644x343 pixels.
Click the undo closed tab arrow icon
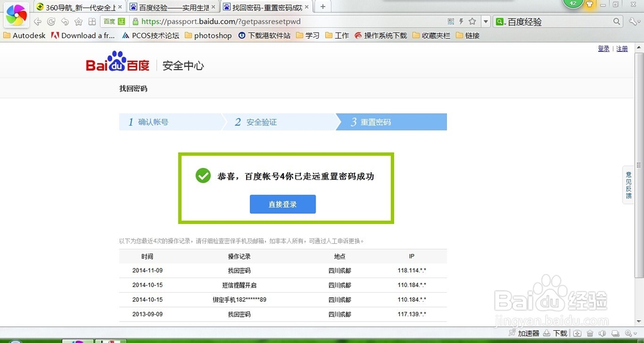65,22
